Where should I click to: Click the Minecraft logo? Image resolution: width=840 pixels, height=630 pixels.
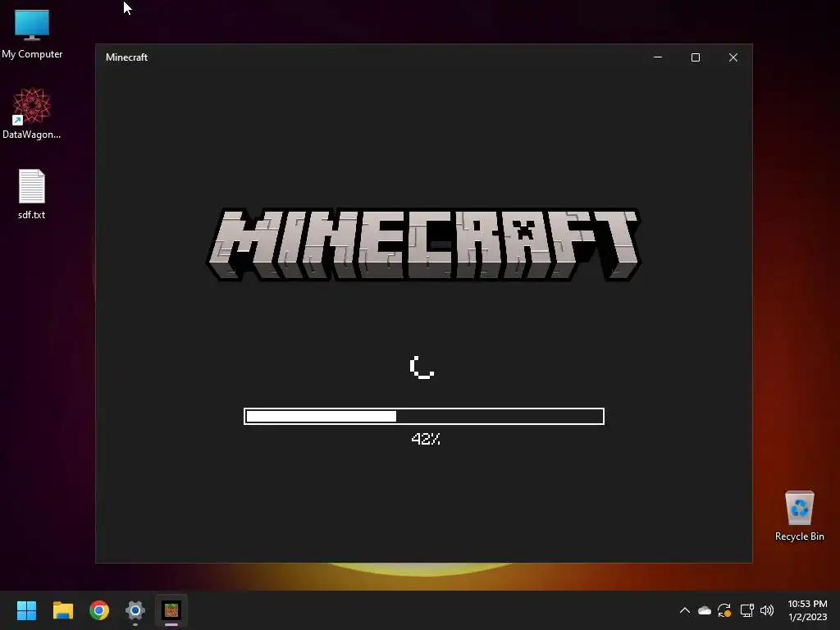(424, 244)
